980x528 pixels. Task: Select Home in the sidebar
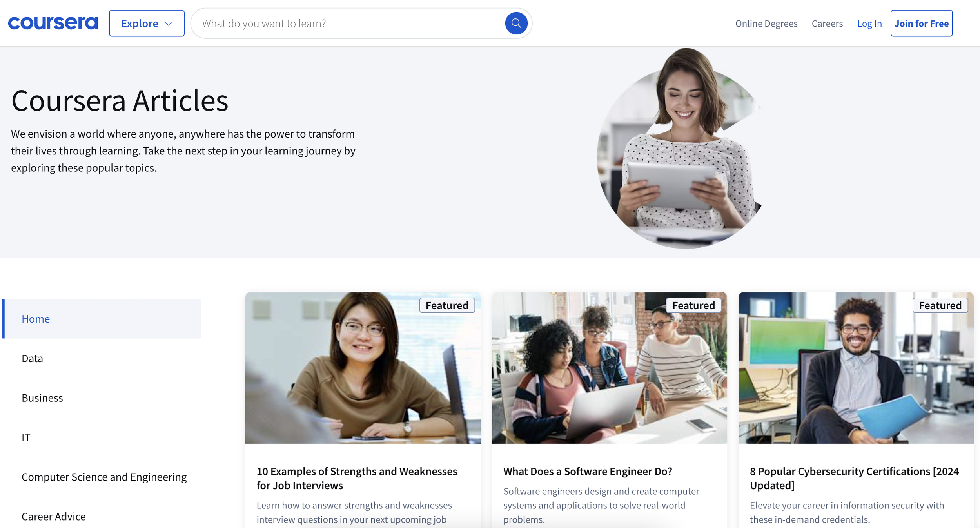pyautogui.click(x=101, y=319)
